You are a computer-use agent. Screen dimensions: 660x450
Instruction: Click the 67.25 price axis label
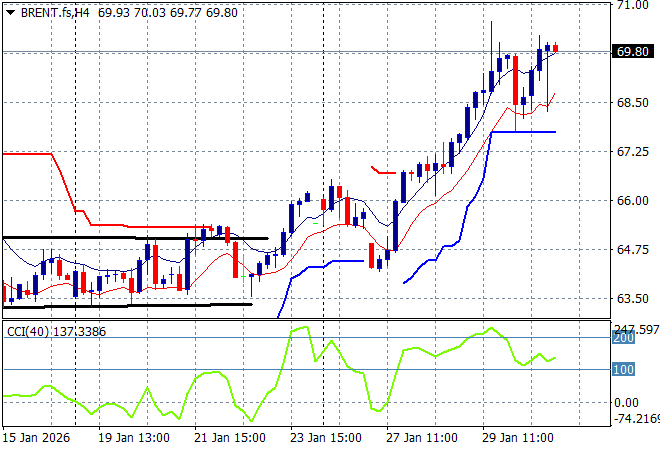(632, 152)
